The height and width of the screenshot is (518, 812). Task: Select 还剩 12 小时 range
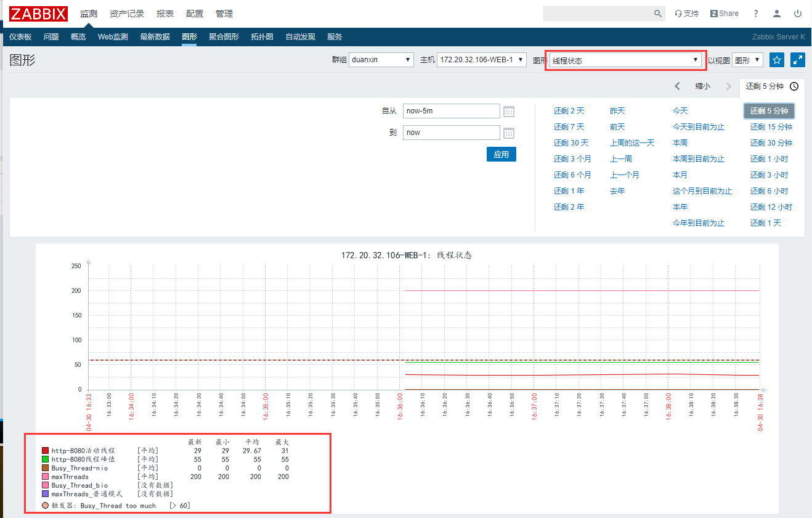pyautogui.click(x=771, y=207)
